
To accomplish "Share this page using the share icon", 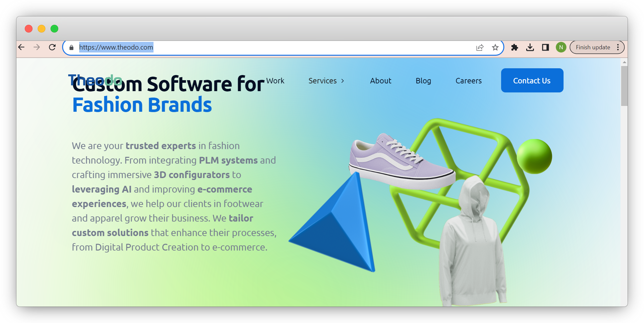I will point(480,48).
